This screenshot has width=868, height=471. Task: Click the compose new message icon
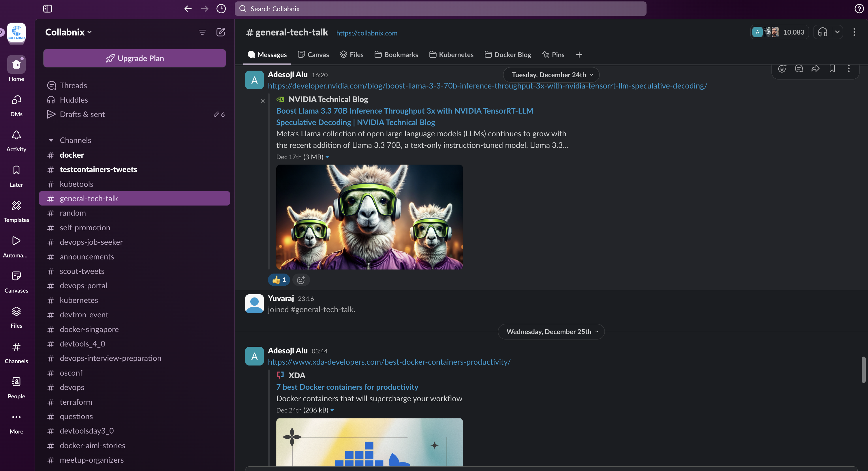221,32
